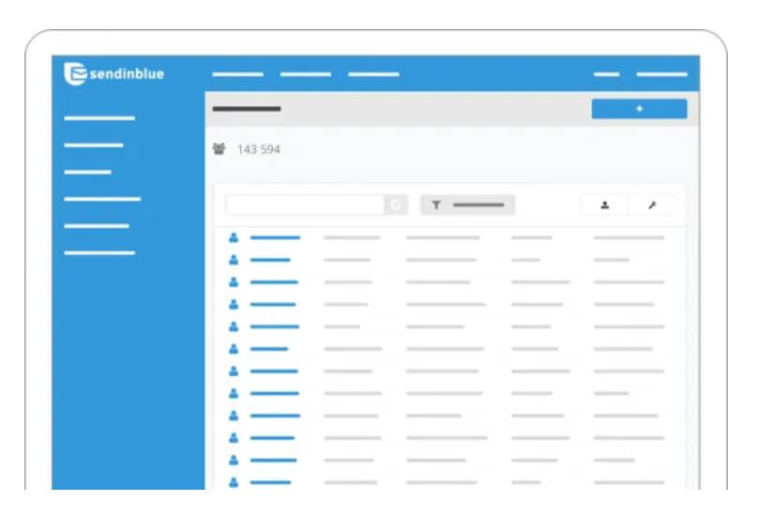The image size is (772, 532).
Task: Click the contacts group icon beside 143 594
Action: pyautogui.click(x=219, y=149)
